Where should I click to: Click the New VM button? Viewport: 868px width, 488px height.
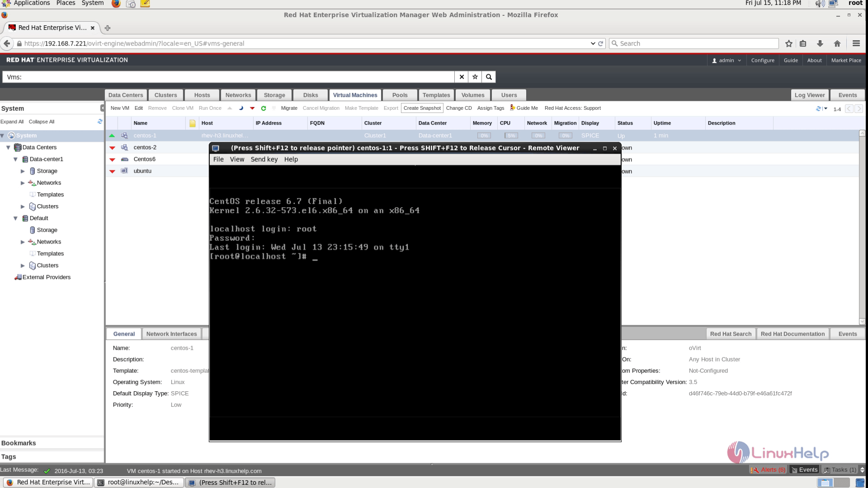(120, 108)
